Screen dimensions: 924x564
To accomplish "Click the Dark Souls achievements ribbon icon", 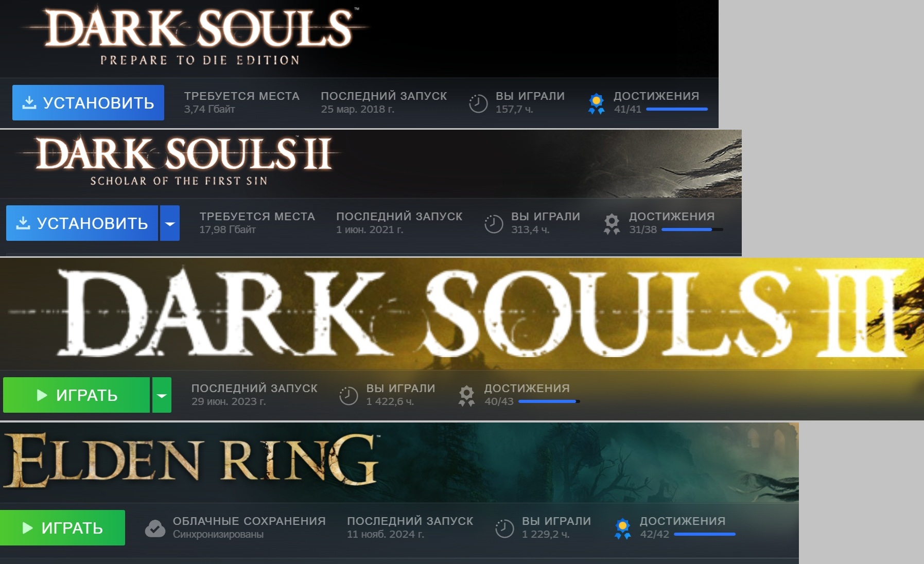I will point(596,103).
